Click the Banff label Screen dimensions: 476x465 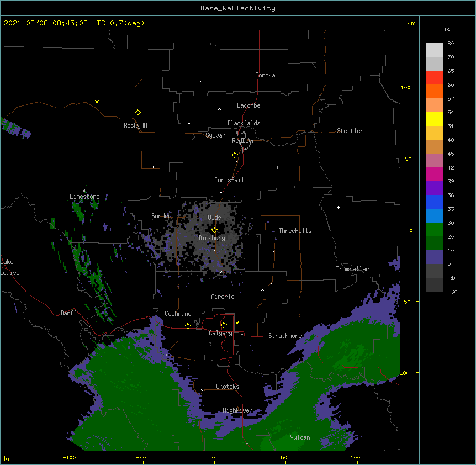click(68, 313)
